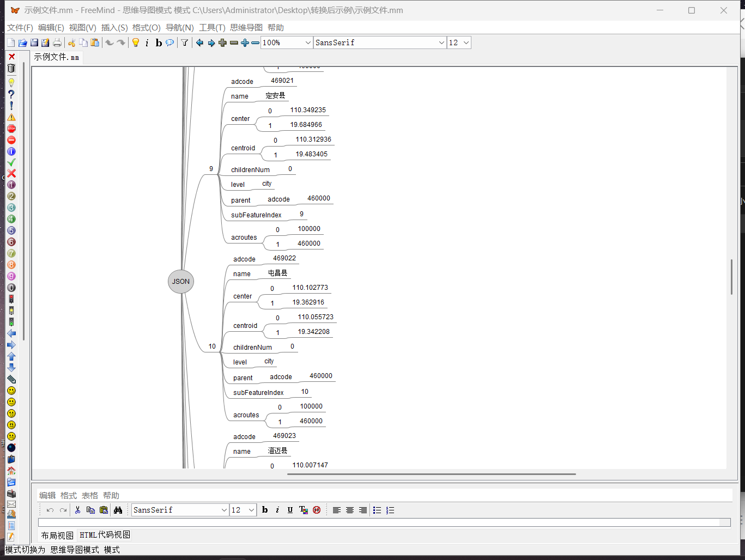Open the 导航(N) menu
The image size is (745, 560).
(179, 27)
